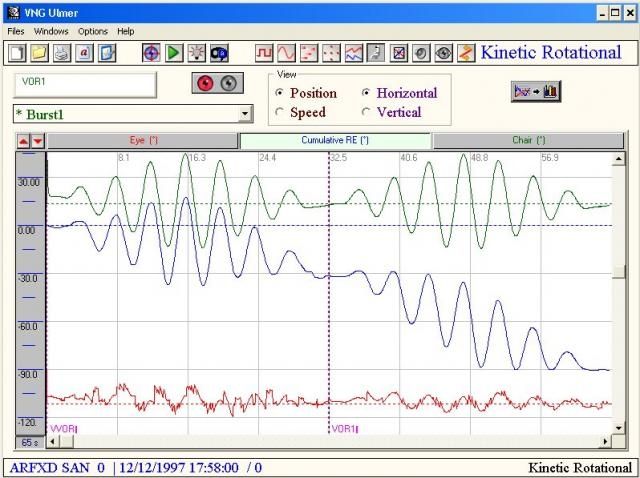
Task: Select the red sine wave icon
Action: [x=286, y=52]
